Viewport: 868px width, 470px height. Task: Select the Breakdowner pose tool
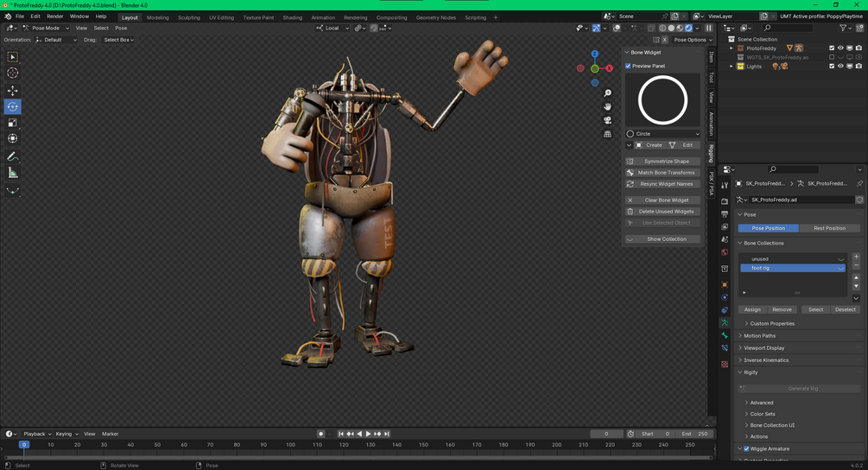pyautogui.click(x=12, y=191)
